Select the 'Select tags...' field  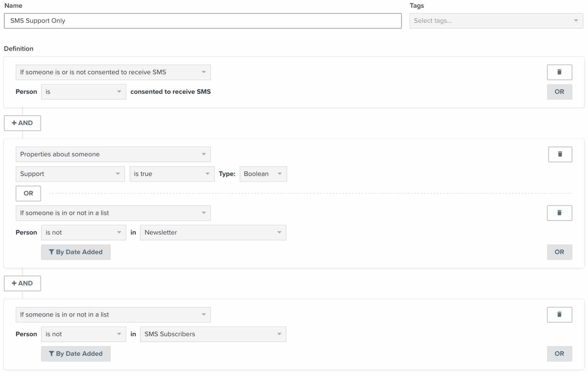[472, 21]
